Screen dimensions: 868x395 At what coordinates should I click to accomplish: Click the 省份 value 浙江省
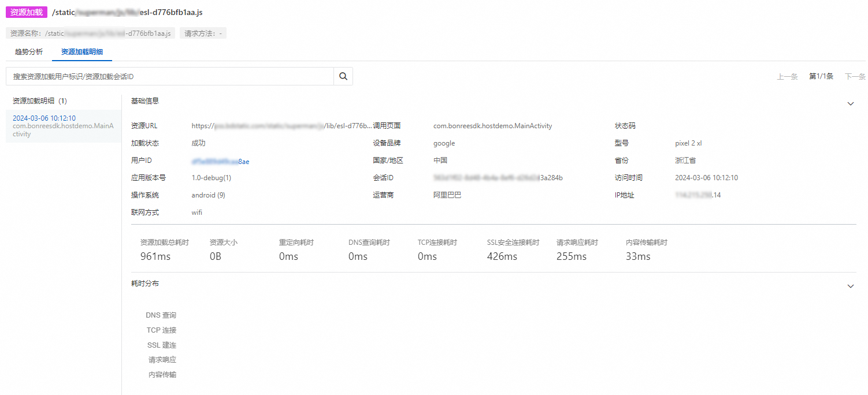point(685,161)
